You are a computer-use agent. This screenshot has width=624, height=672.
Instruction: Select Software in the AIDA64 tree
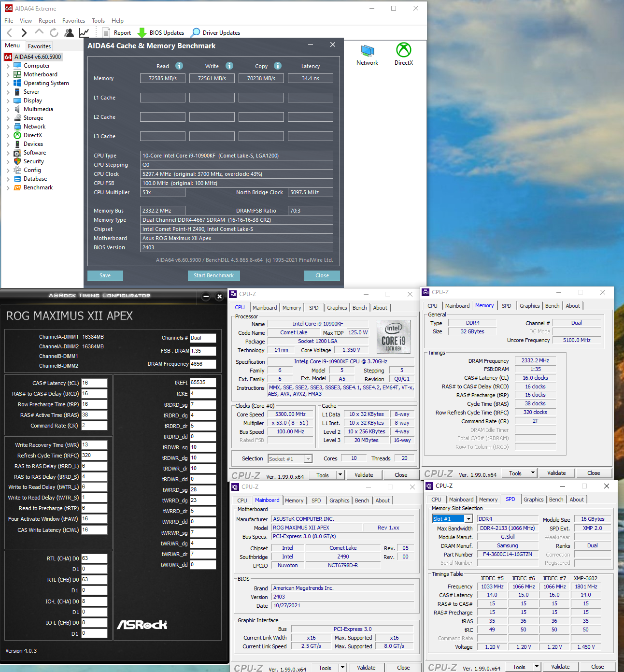pyautogui.click(x=34, y=153)
